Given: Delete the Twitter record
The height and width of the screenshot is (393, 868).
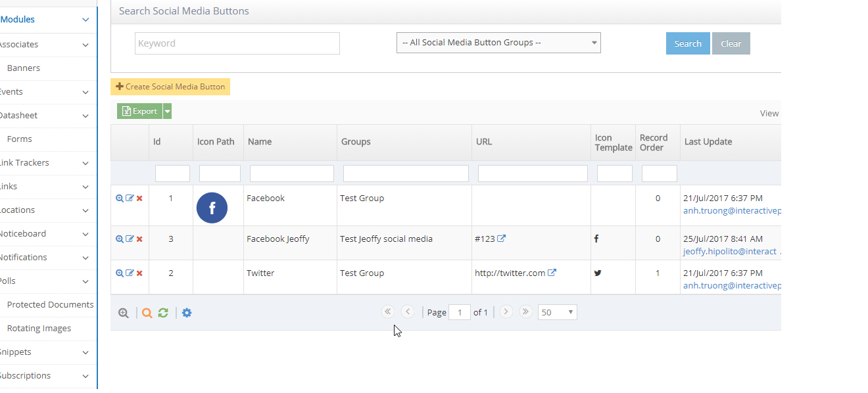Looking at the screenshot, I should pos(139,272).
